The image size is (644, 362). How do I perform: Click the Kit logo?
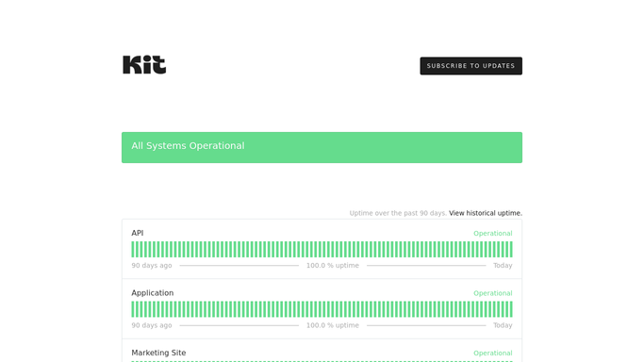(144, 65)
